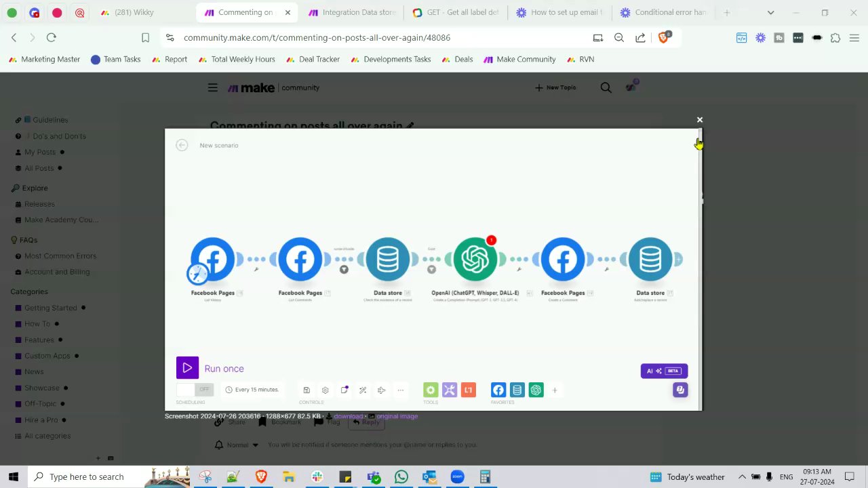Click the zoom out magnifier icon
The width and height of the screenshot is (868, 488).
click(619, 37)
